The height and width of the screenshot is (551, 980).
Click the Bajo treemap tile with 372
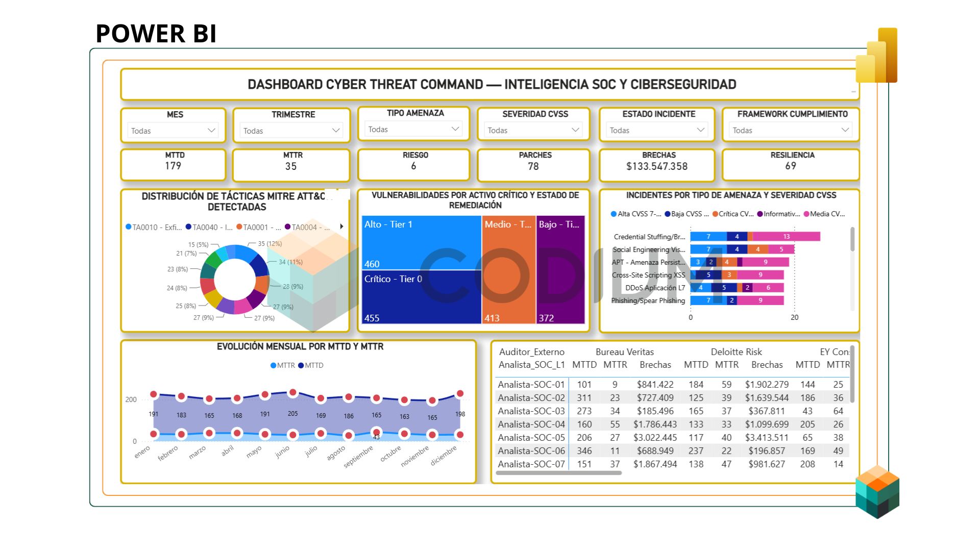point(560,270)
